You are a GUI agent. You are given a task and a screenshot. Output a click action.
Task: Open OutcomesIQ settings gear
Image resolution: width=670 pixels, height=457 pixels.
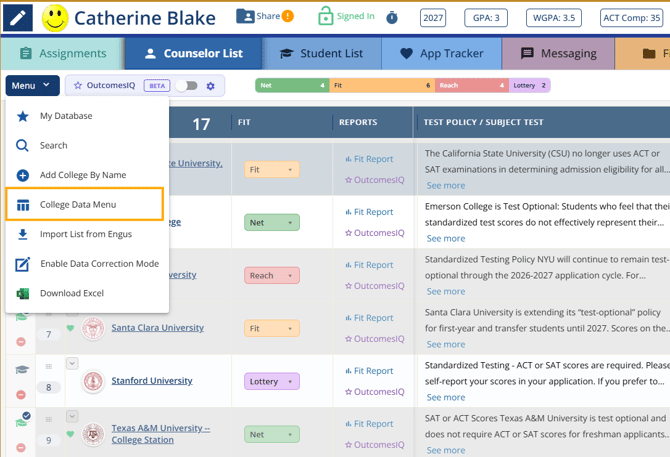[x=210, y=86]
